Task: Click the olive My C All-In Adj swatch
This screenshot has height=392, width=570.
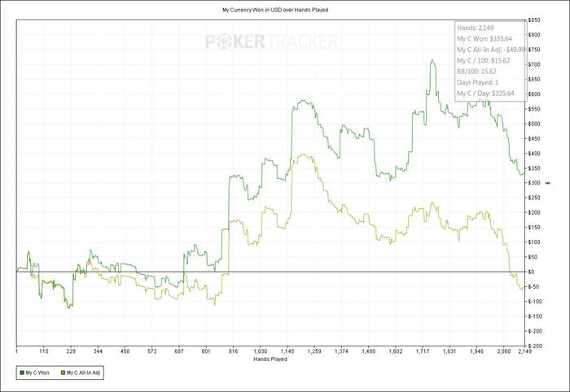Action: pos(63,372)
